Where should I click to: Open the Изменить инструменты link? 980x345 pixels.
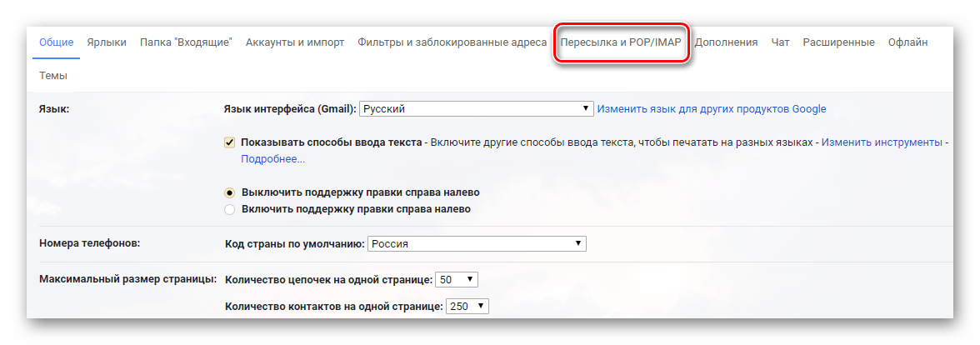pos(882,142)
